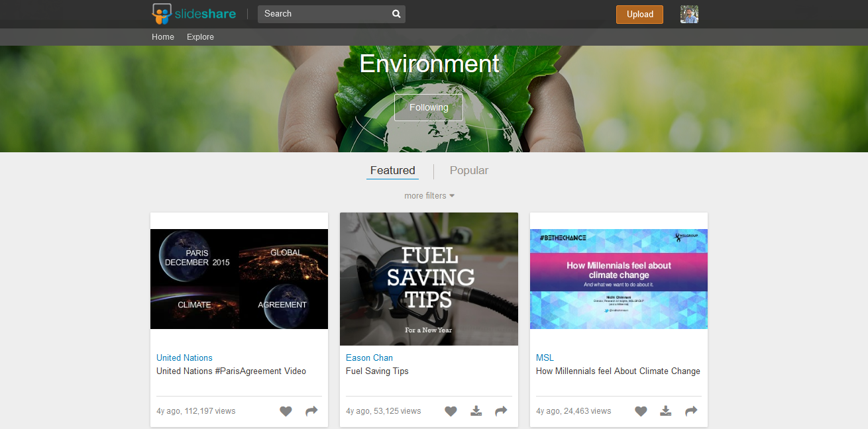Like the United Nations #ParisAgreement Video
Image resolution: width=868 pixels, height=429 pixels.
click(286, 411)
